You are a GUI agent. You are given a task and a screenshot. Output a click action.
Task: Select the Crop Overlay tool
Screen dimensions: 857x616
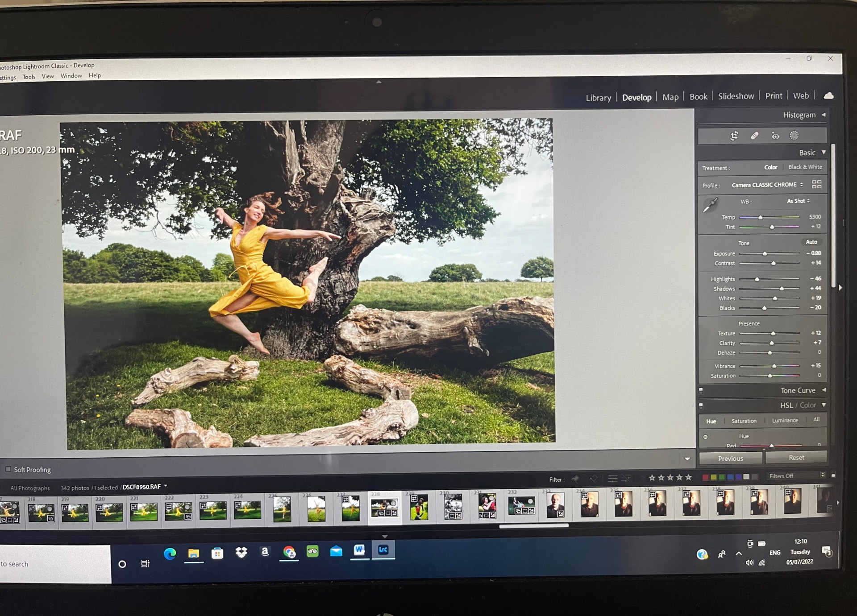click(734, 136)
